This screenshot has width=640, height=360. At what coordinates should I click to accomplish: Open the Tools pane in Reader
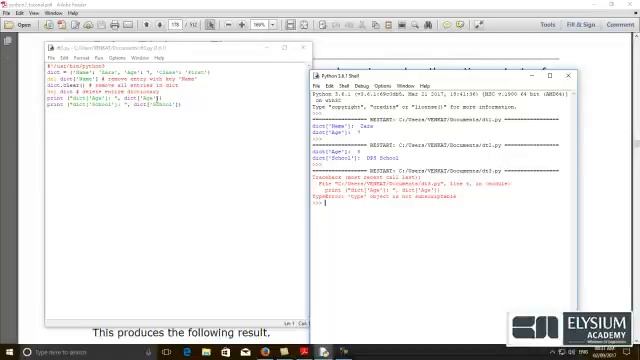[x=548, y=25]
